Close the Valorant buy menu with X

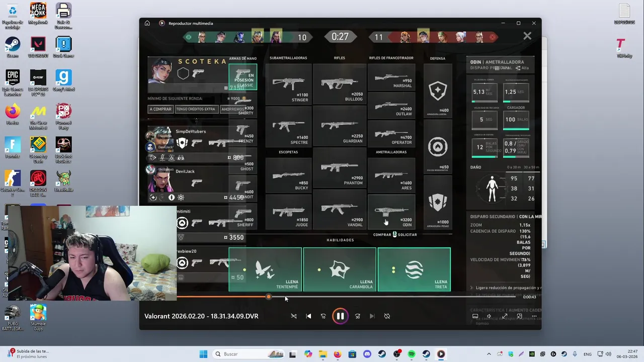coord(527,36)
